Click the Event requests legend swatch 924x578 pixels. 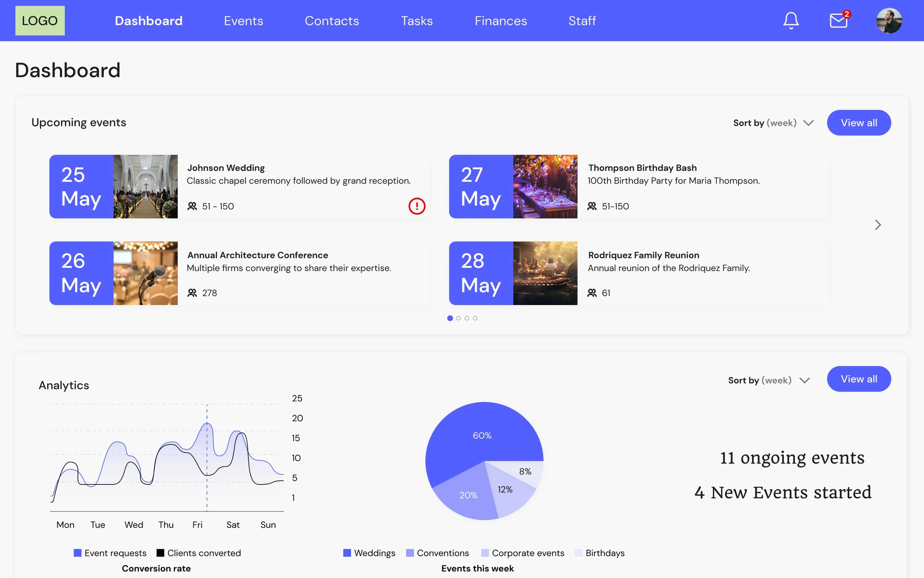(78, 553)
